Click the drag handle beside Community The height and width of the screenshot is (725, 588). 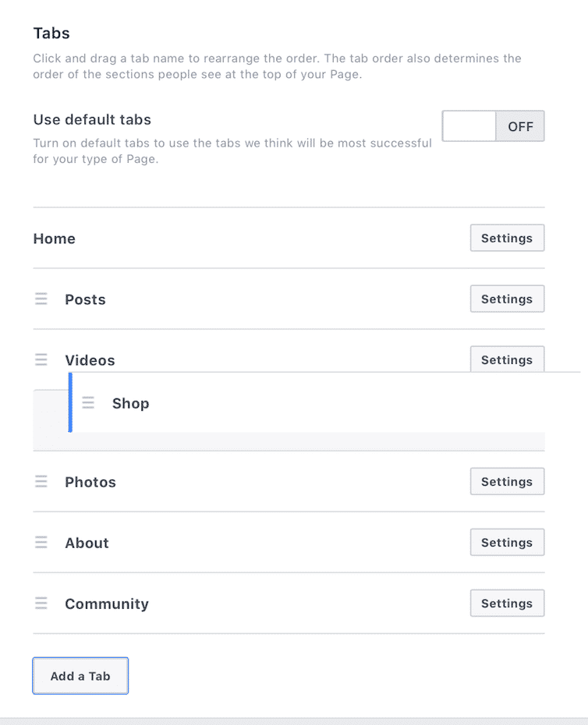click(x=41, y=603)
